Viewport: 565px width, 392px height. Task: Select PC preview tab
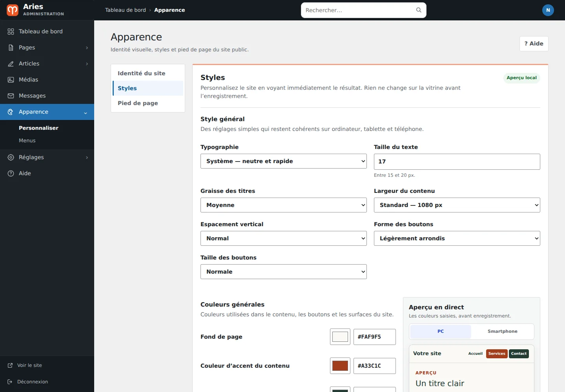pos(441,332)
